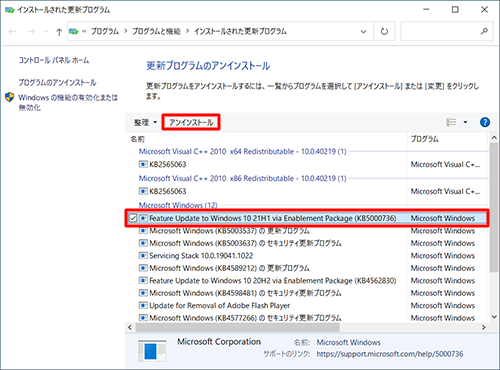
Task: Select Microsoft Windows (KB4598481) security update
Action: point(245,293)
